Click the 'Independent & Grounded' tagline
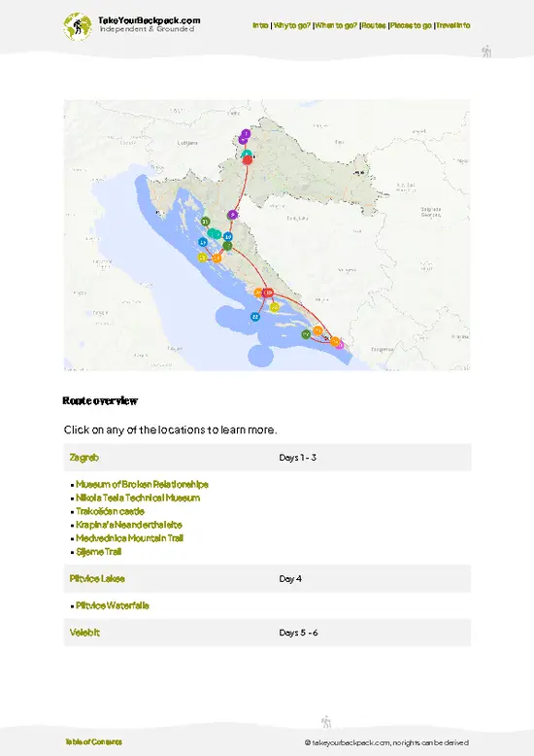 (x=147, y=29)
